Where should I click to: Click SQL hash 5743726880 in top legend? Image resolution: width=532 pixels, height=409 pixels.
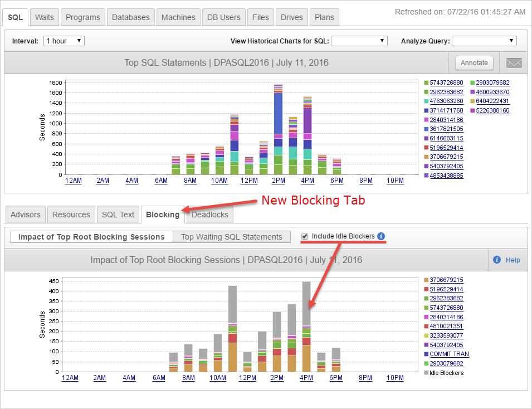446,83
